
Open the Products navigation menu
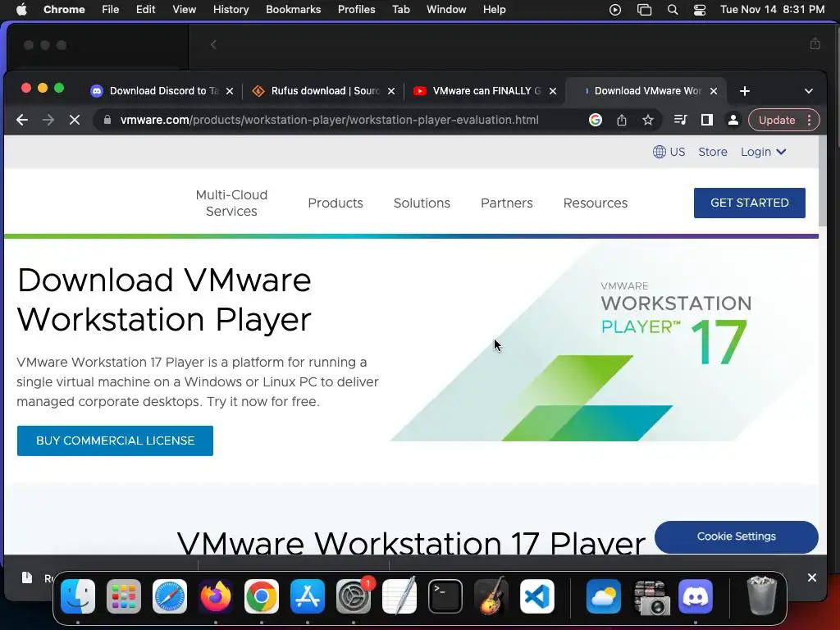click(336, 203)
